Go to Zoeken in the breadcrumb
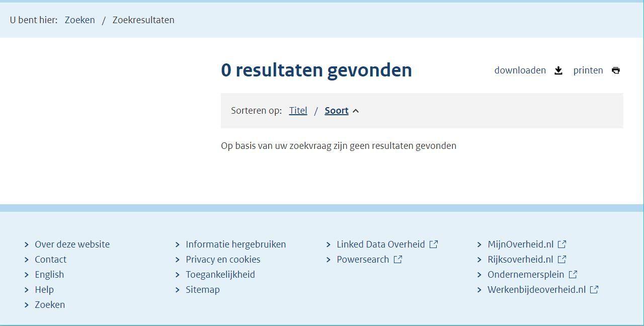 point(80,20)
